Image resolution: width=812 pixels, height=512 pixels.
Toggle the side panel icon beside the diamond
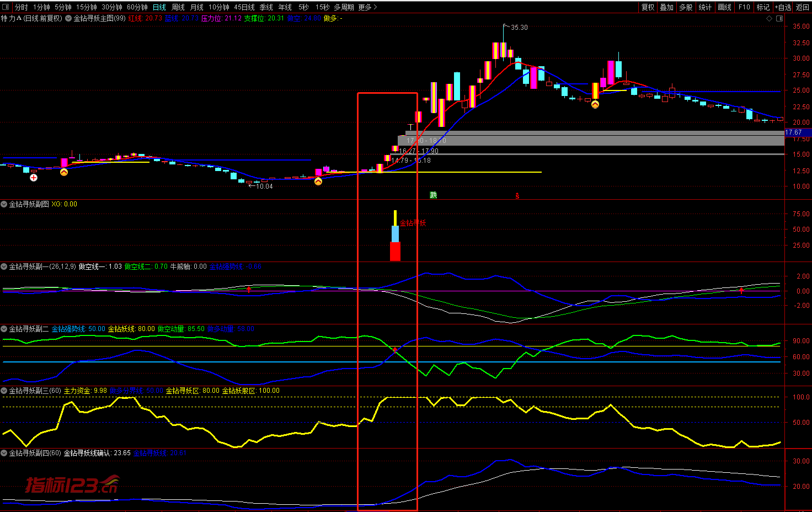(779, 18)
